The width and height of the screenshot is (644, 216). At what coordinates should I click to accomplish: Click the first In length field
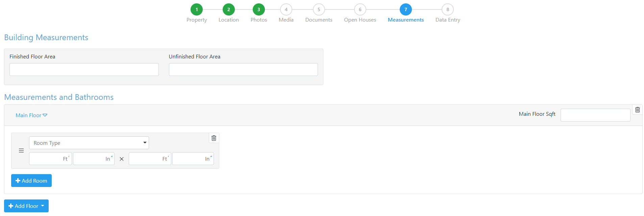point(94,159)
